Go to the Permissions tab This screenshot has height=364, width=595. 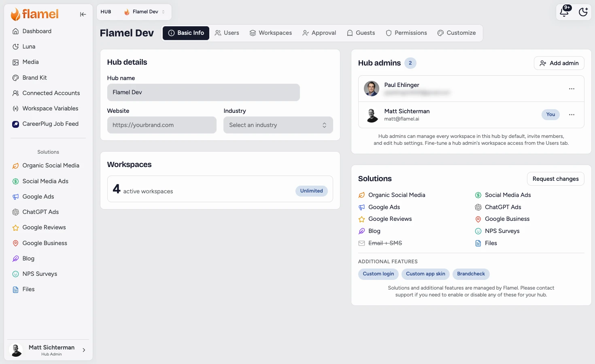click(406, 33)
